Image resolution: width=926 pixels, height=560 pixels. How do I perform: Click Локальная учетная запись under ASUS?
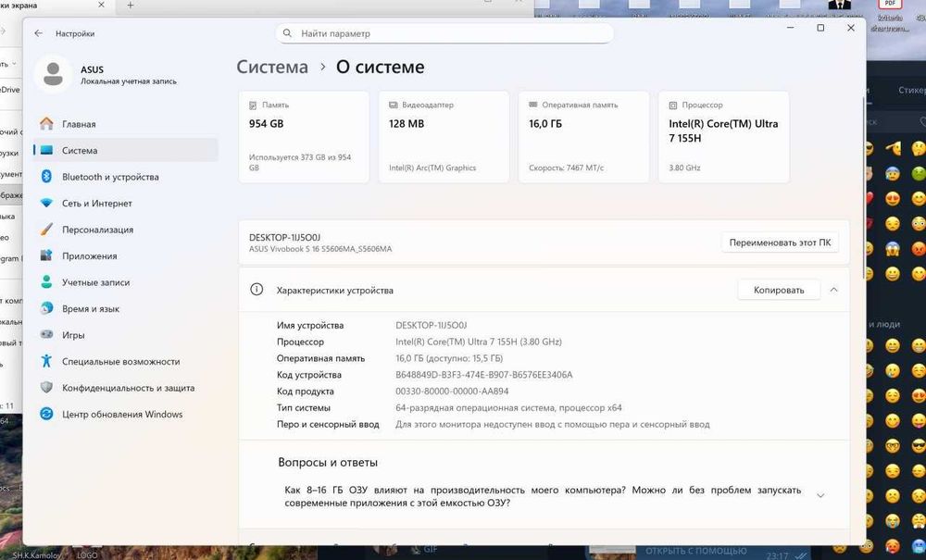pos(128,81)
